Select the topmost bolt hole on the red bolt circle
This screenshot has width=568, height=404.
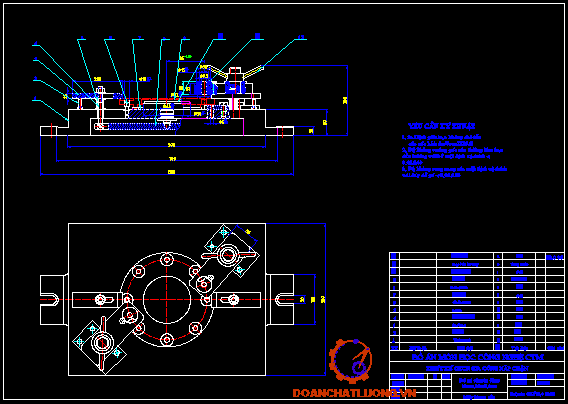(x=167, y=259)
